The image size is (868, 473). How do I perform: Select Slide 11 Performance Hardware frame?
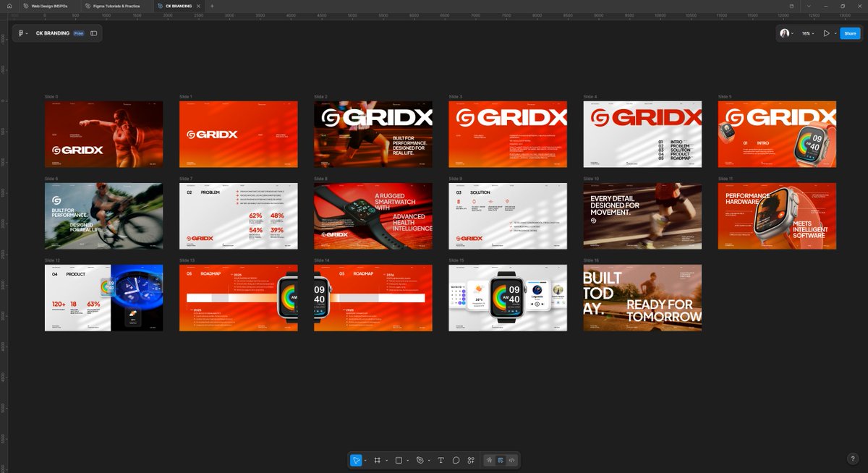coord(777,216)
